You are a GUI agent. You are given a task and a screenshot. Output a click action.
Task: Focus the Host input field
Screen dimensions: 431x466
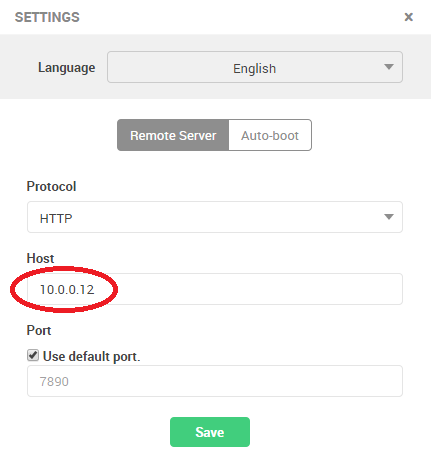[215, 289]
